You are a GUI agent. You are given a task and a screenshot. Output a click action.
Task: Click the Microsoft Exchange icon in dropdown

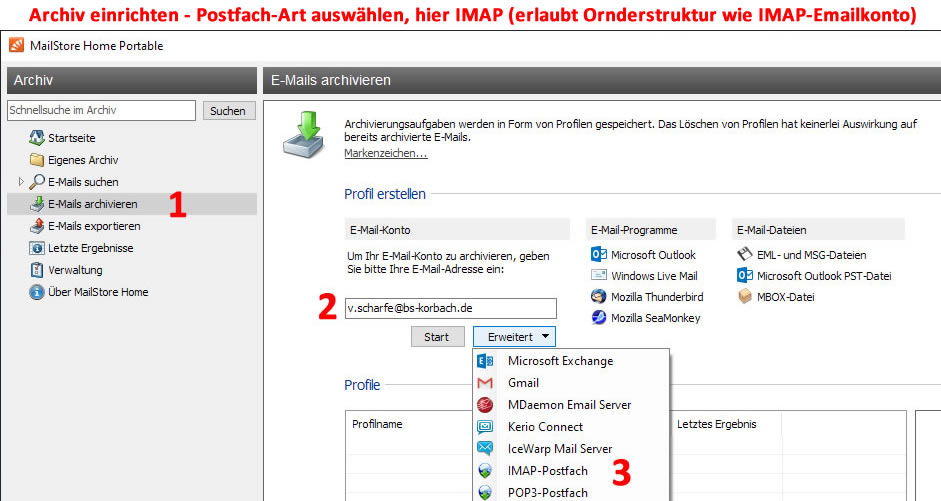pyautogui.click(x=485, y=361)
